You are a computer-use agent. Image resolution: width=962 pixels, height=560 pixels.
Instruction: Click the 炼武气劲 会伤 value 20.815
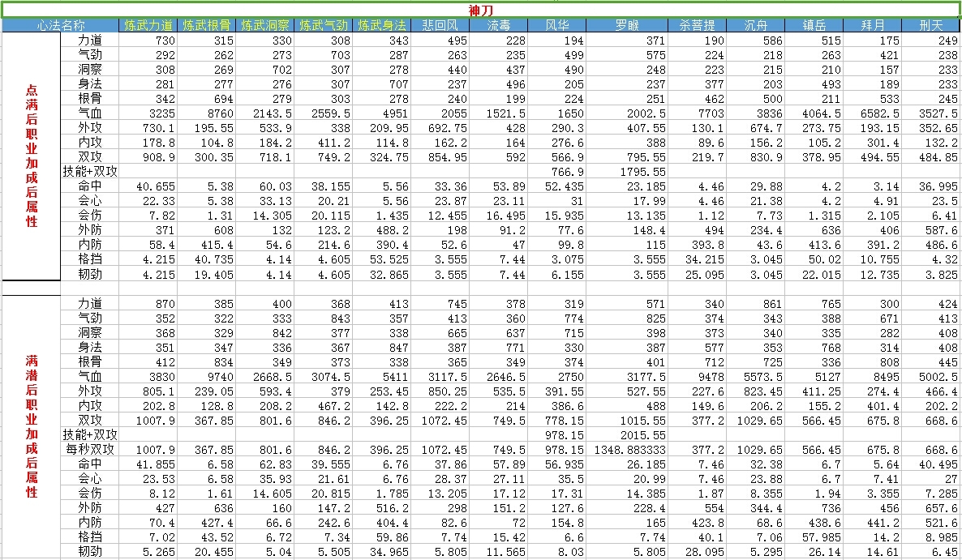tap(324, 494)
